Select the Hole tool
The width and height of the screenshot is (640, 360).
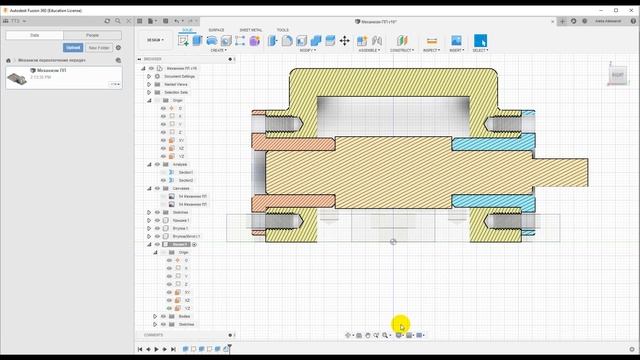coord(226,40)
